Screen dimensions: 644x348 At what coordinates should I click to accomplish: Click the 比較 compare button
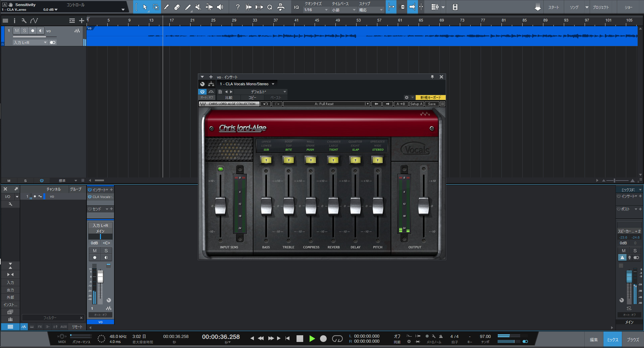coord(229,98)
